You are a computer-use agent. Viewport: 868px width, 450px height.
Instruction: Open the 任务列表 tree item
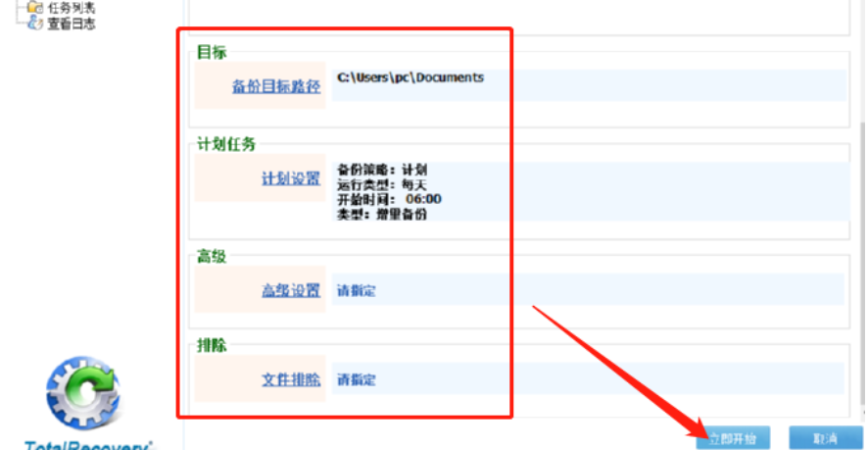click(x=71, y=8)
